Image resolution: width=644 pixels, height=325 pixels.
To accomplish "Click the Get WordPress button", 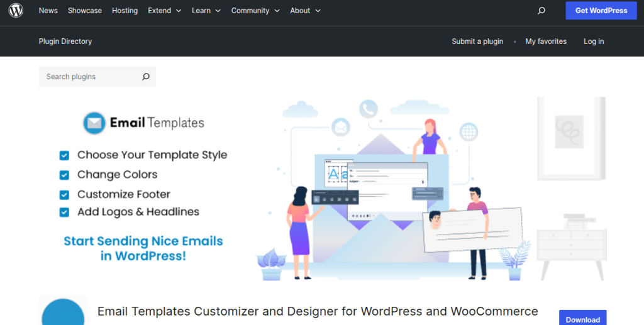I will (601, 11).
